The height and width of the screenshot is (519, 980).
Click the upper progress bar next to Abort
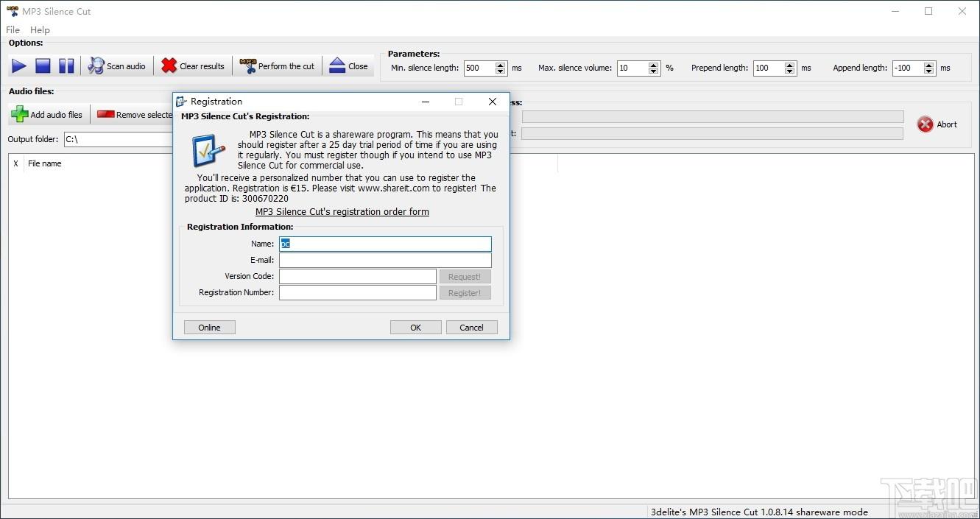pyautogui.click(x=713, y=116)
